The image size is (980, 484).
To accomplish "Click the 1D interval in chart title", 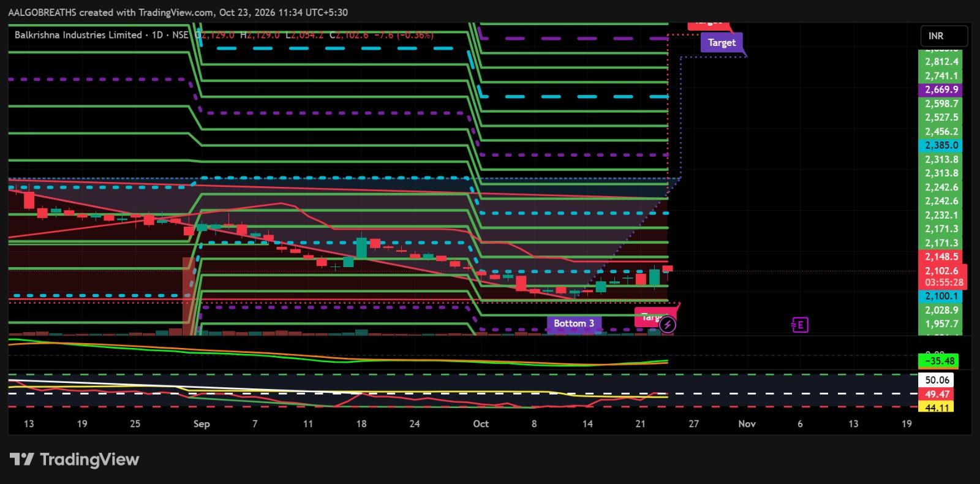I will coord(158,35).
